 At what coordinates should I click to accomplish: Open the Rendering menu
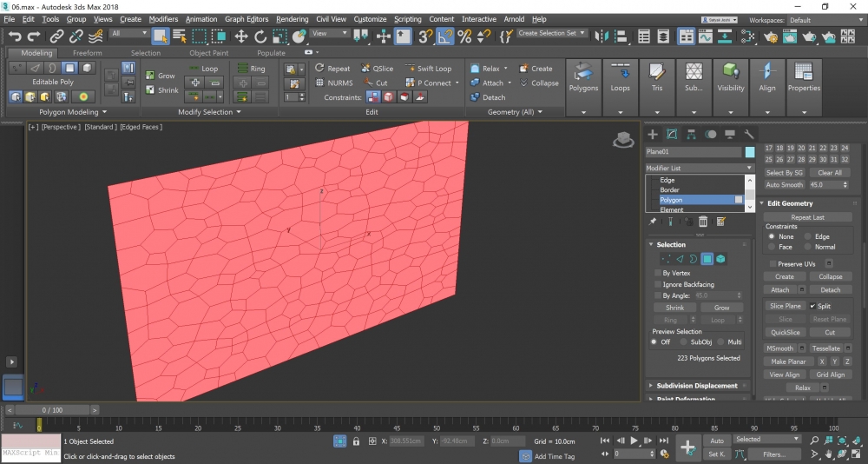[x=292, y=19]
